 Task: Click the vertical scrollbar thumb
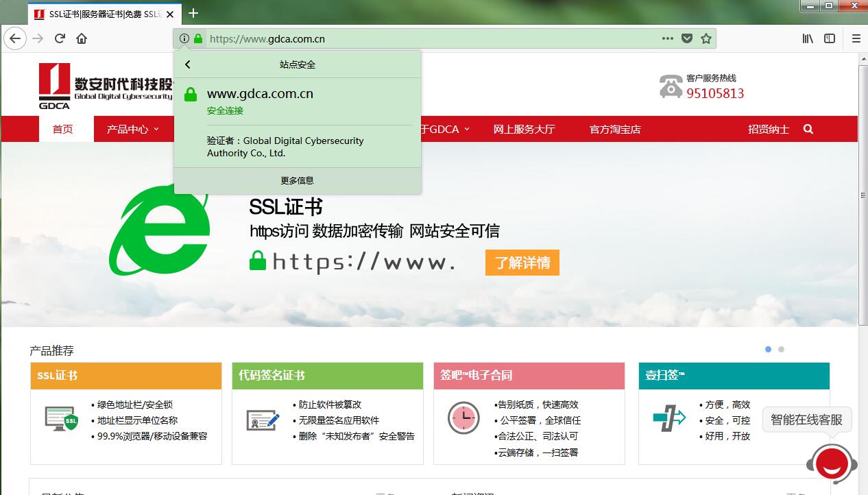point(863,195)
